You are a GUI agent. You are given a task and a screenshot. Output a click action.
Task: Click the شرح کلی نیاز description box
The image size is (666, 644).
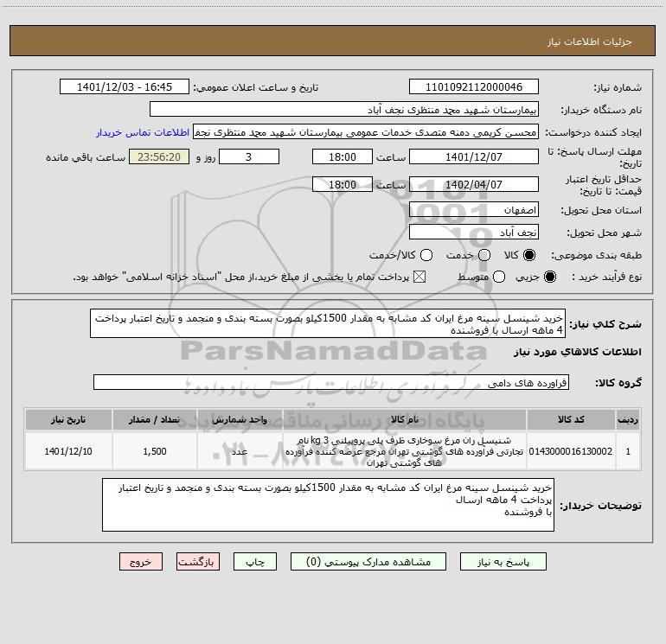click(328, 323)
